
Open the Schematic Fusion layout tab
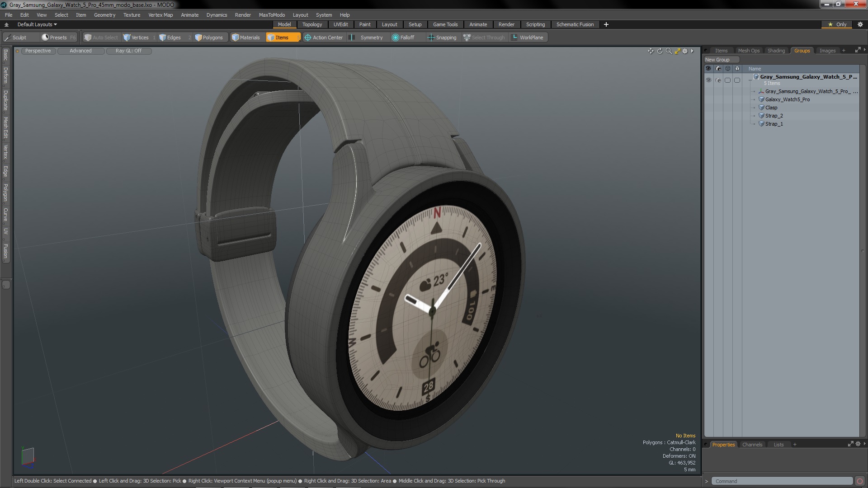tap(575, 24)
